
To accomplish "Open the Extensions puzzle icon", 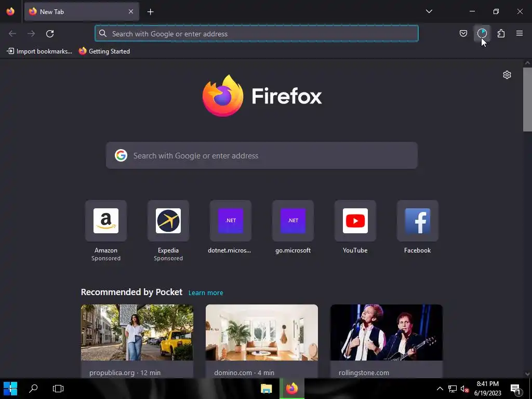I will (501, 33).
